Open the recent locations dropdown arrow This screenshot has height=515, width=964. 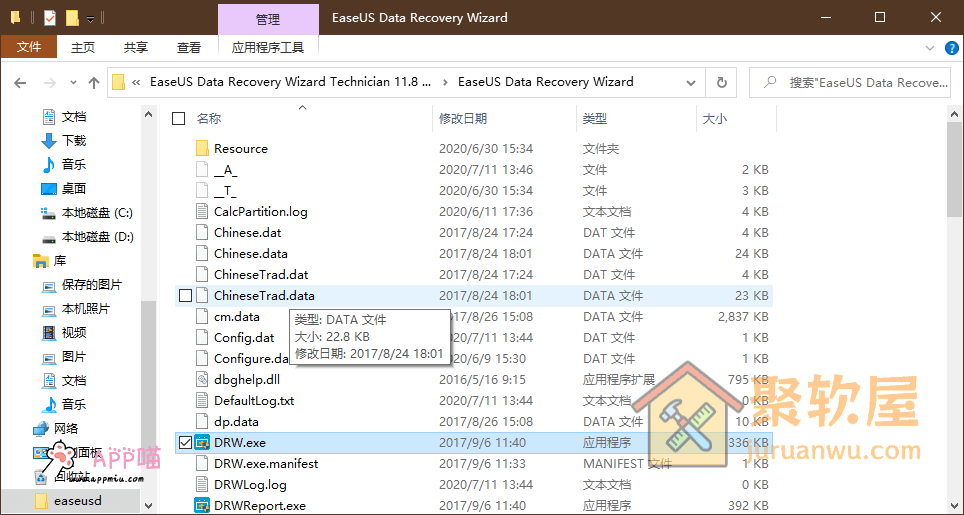(x=73, y=82)
